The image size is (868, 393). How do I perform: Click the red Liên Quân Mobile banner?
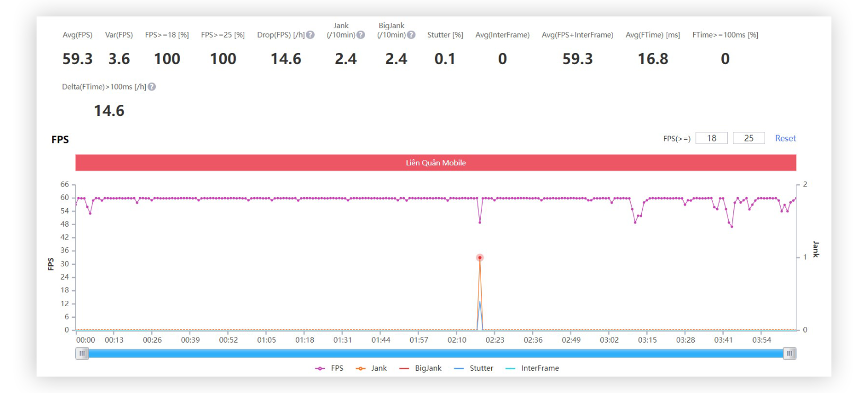(x=436, y=163)
